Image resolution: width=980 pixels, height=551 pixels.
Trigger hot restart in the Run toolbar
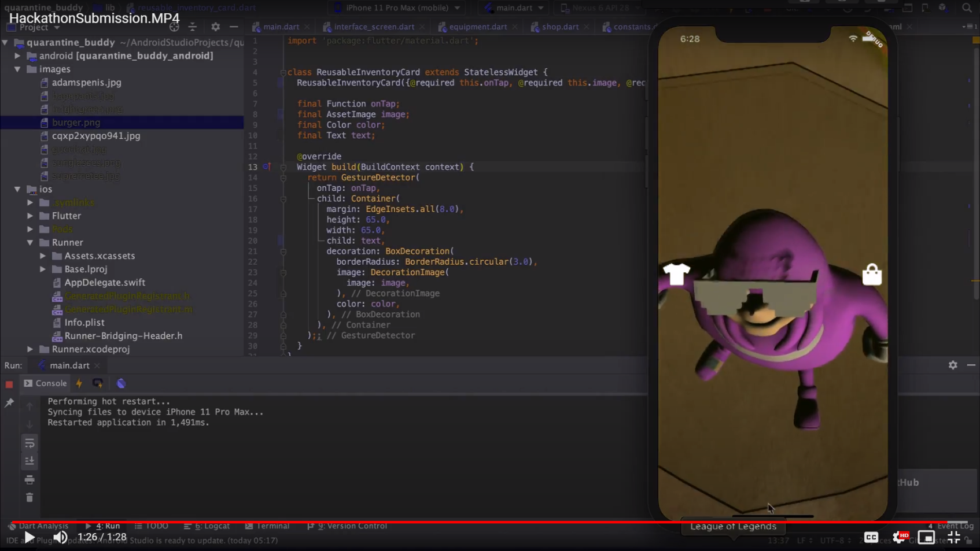pos(98,383)
